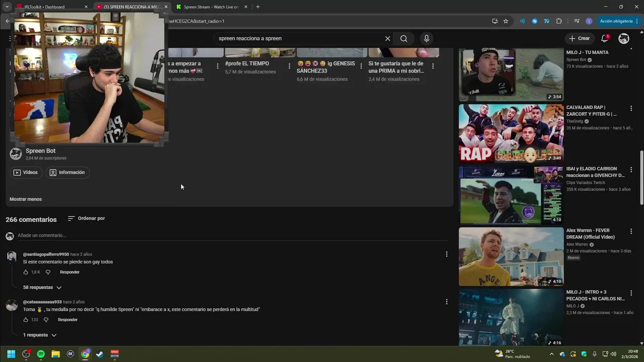This screenshot has height=362, width=644.
Task: Open volume control in system tray
Action: (613, 354)
